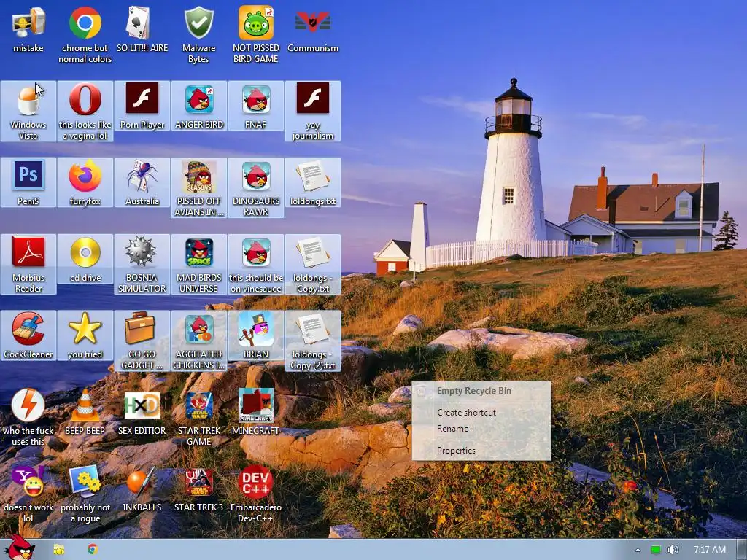
Task: Click the 'who the fuck uses this' lightning icon
Action: click(x=28, y=418)
